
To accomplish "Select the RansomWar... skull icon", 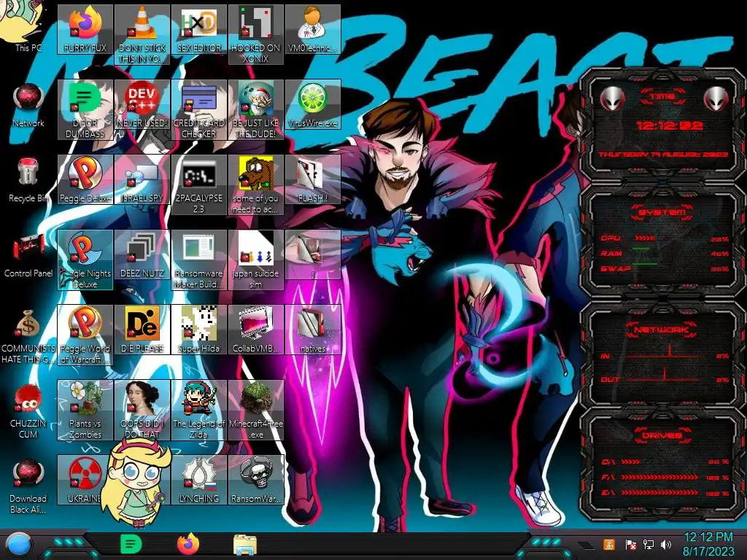I will [x=256, y=480].
